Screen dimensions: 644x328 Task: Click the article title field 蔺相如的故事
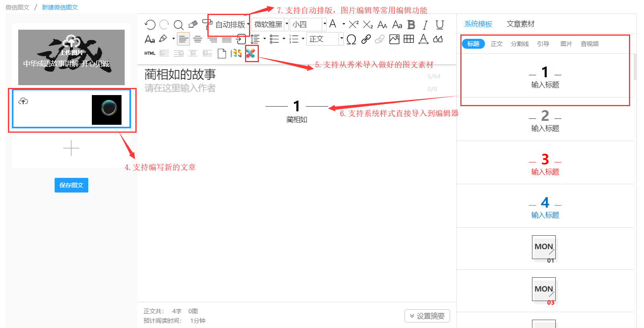coord(180,74)
